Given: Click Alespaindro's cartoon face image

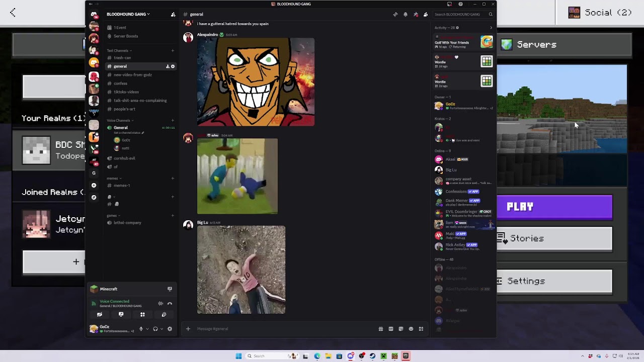Looking at the screenshot, I should click(x=256, y=82).
